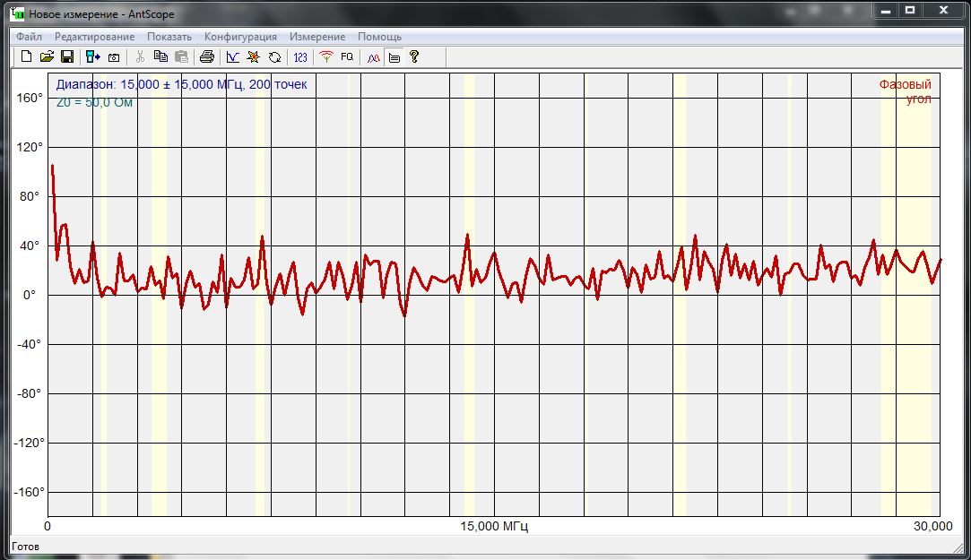Click the graph chart toolbar icon
Viewport: 971px width, 560px height.
point(233,56)
